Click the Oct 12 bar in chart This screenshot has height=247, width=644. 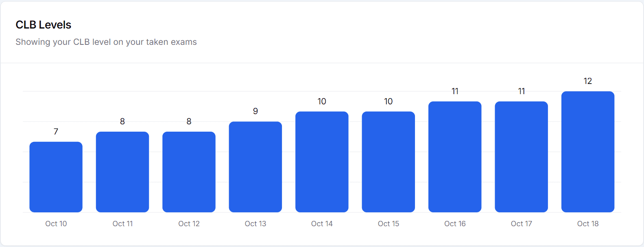(189, 172)
